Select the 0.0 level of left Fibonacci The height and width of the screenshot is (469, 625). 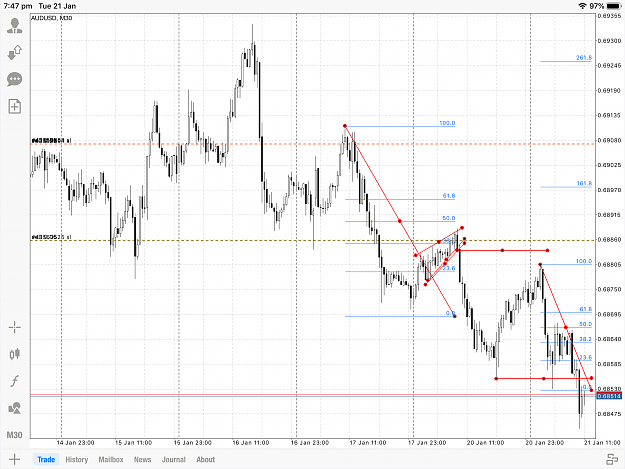[450, 313]
